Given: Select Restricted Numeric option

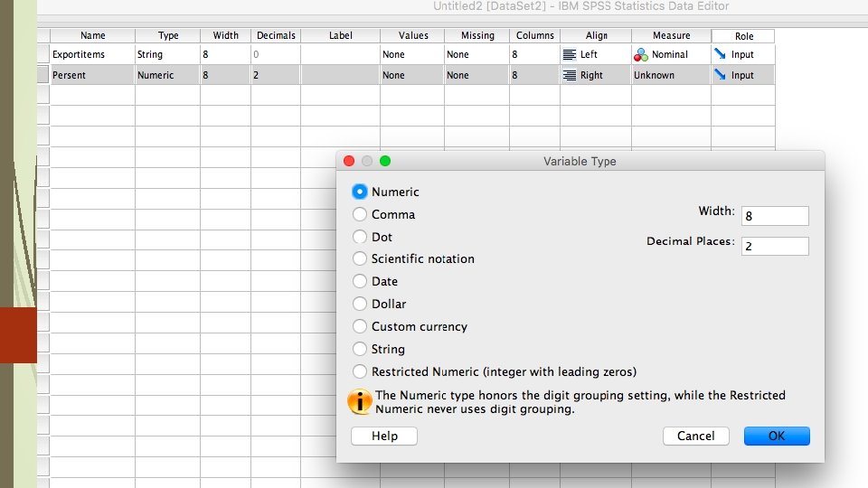Looking at the screenshot, I should (359, 371).
